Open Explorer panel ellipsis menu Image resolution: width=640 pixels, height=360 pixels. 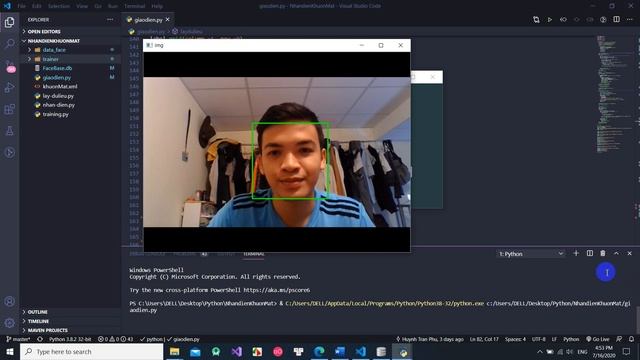click(110, 19)
